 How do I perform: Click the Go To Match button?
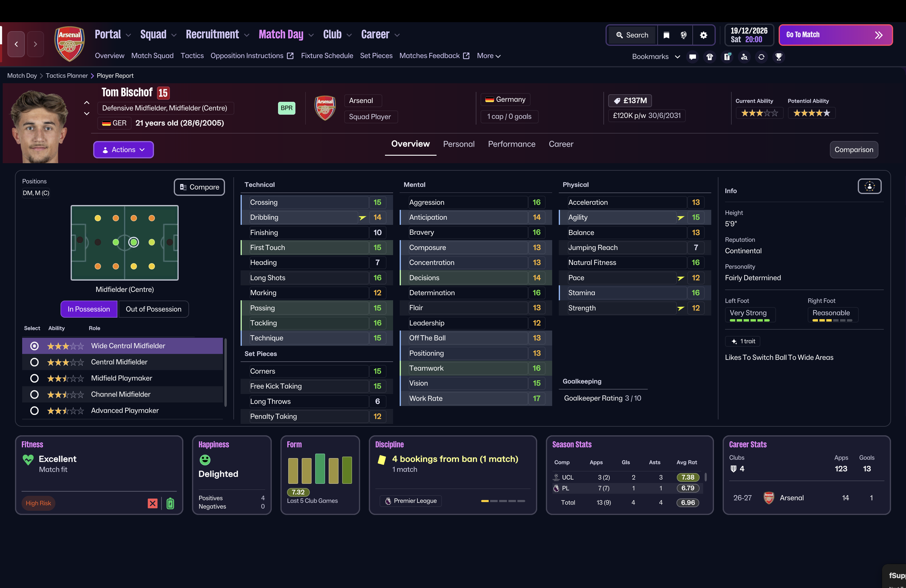[x=836, y=35]
